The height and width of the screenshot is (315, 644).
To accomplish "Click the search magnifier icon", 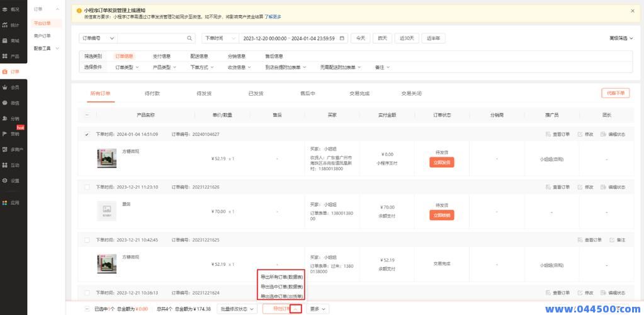I will click(x=189, y=38).
